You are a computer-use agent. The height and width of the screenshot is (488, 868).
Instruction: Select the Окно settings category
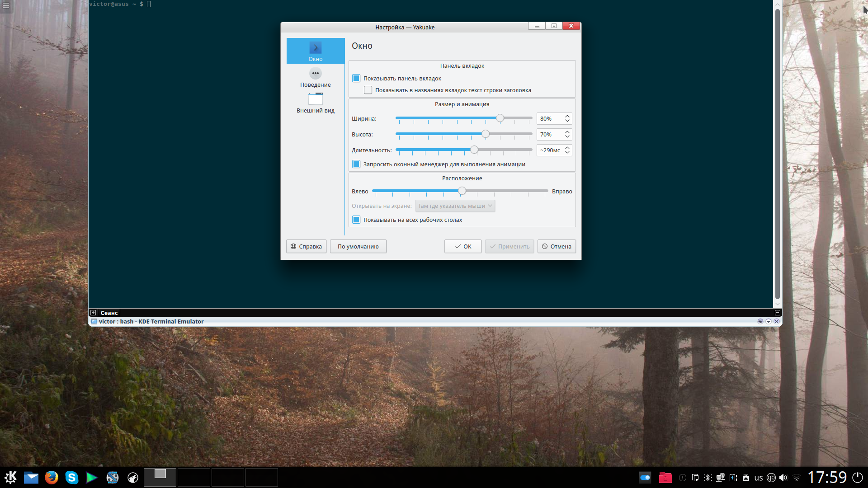[315, 51]
